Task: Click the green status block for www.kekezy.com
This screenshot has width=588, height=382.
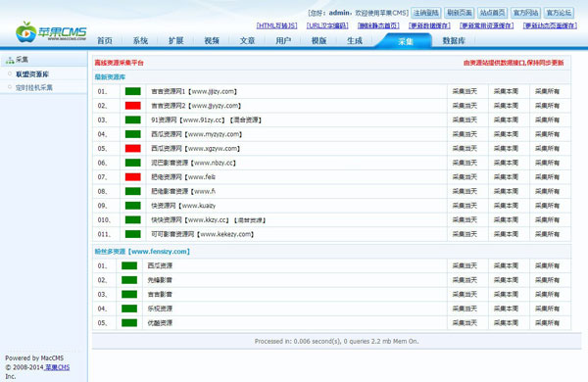Action: [x=132, y=234]
